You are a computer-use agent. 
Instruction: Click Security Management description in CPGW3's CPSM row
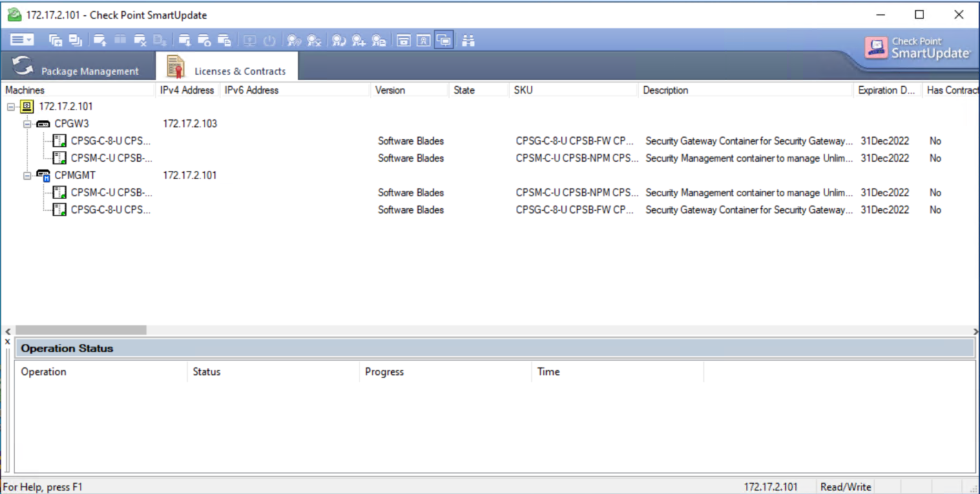point(749,158)
